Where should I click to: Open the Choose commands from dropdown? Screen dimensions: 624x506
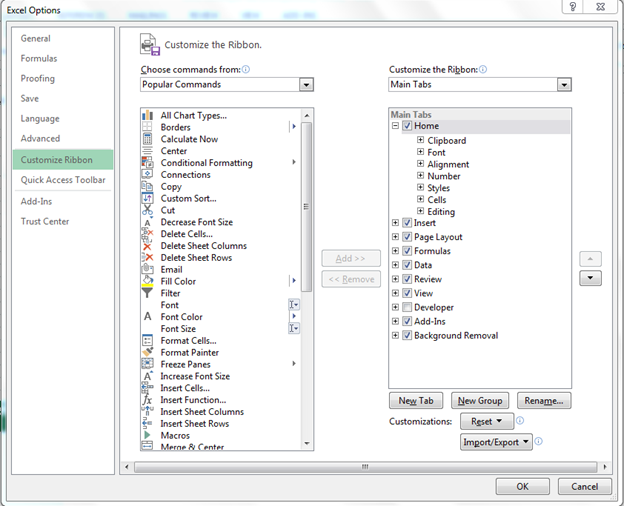tap(306, 84)
